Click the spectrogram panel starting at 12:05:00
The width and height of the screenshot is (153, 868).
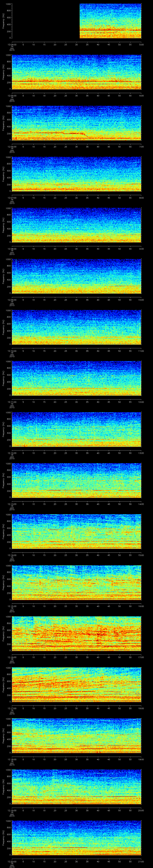[77, 72]
